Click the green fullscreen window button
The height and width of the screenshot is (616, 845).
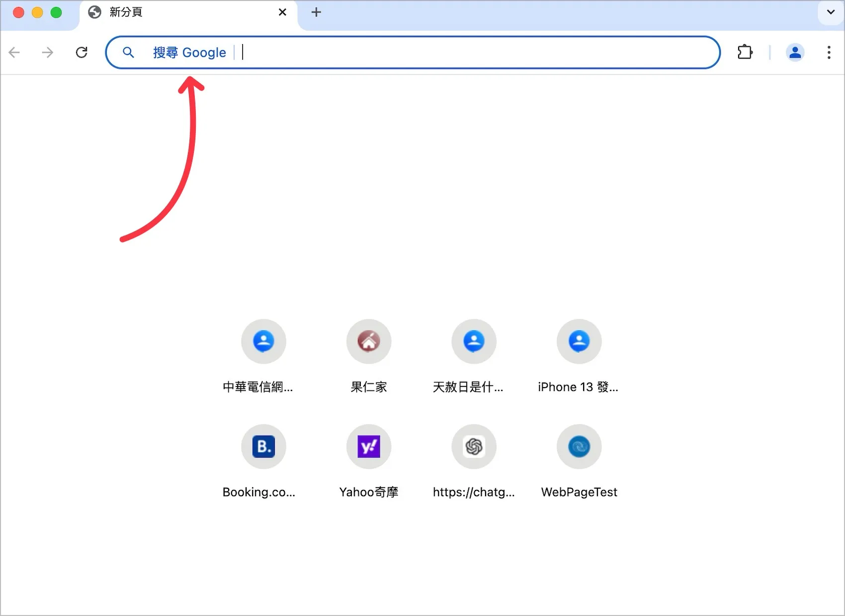coord(56,12)
